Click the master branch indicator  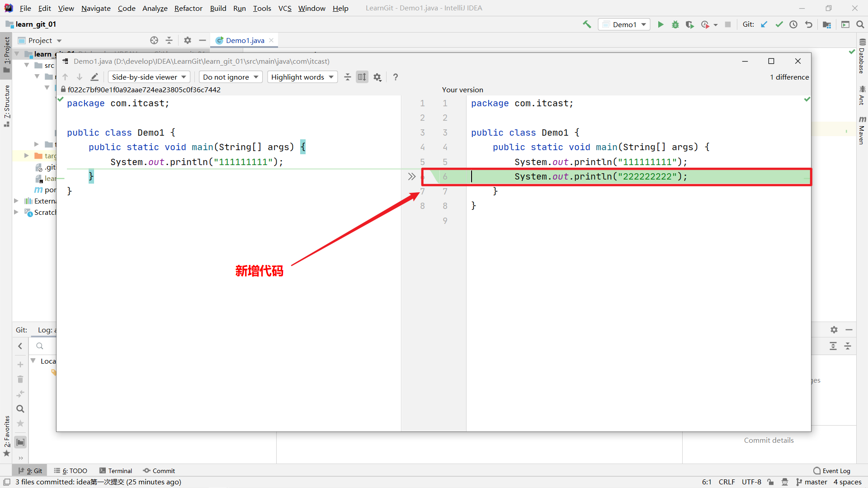(812, 482)
